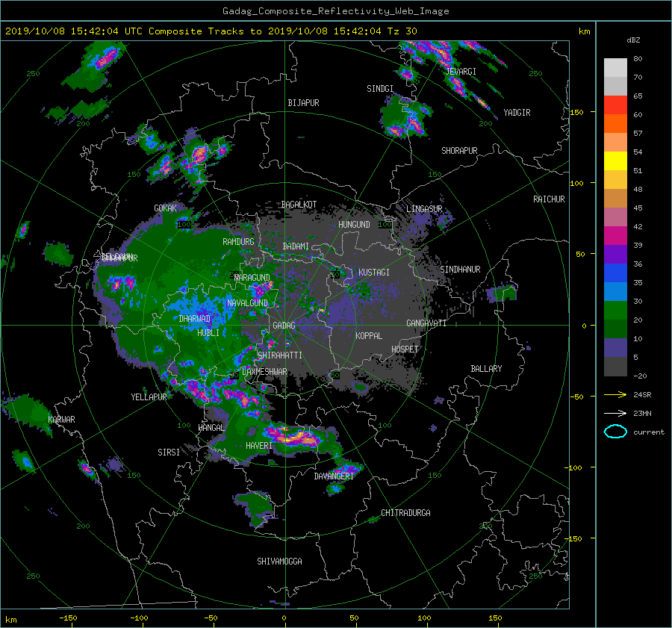Click the JEVARGI city label
Image resolution: width=672 pixels, height=628 pixels.
pyautogui.click(x=461, y=72)
